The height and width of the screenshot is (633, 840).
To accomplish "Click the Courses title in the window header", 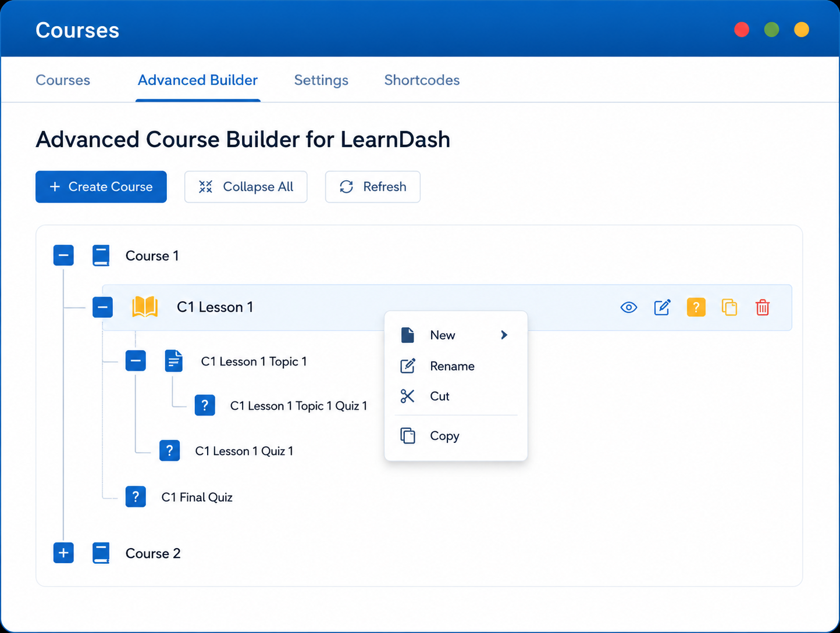I will click(77, 30).
